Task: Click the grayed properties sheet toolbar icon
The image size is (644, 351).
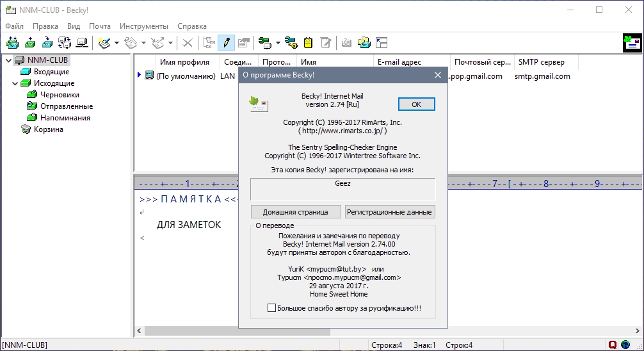Action: (244, 43)
